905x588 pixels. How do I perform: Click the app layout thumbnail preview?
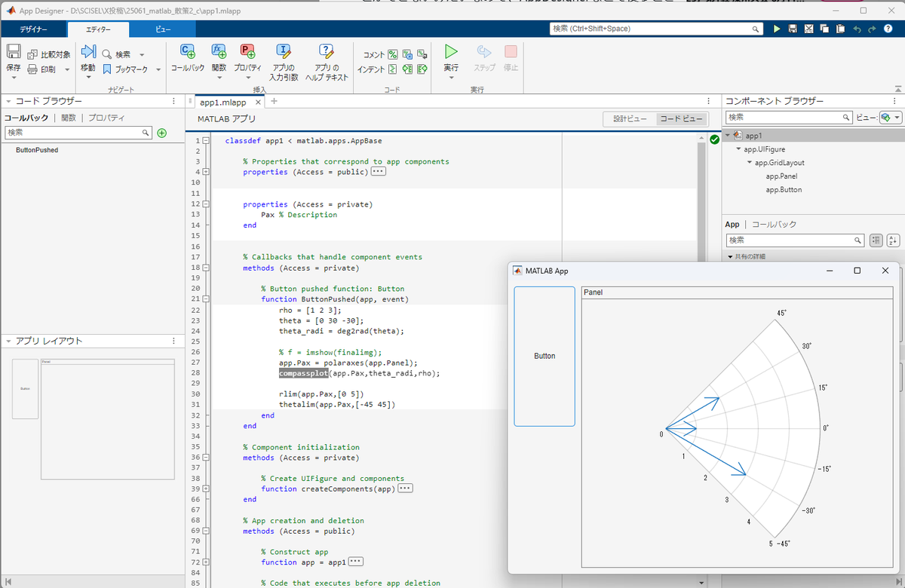coord(94,418)
